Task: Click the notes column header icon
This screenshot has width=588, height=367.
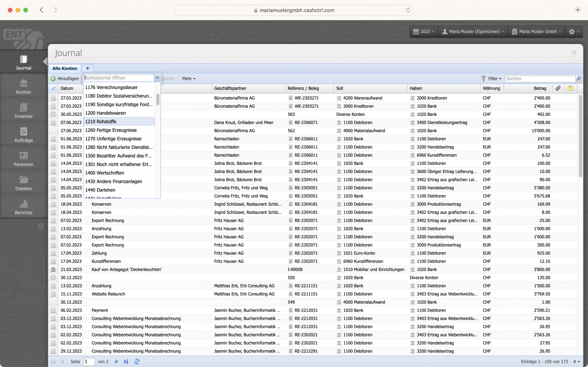Action: [570, 88]
